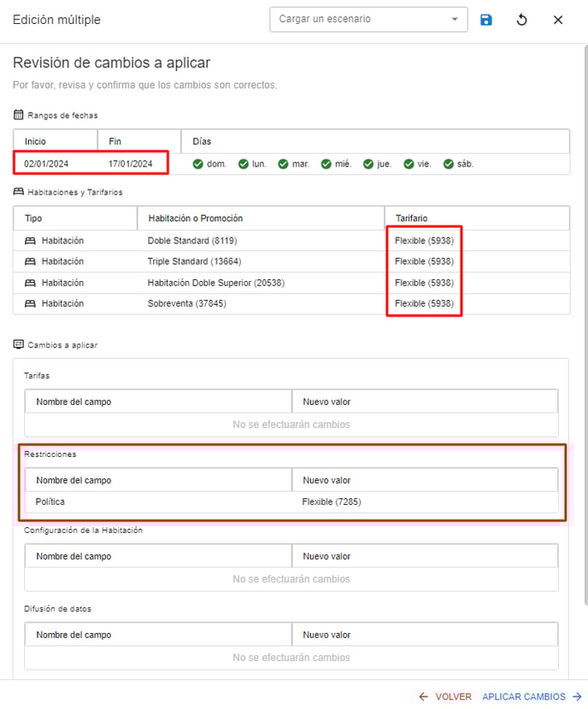The width and height of the screenshot is (588, 709).
Task: Click the Habitación o Promoción column header
Action: (x=195, y=219)
